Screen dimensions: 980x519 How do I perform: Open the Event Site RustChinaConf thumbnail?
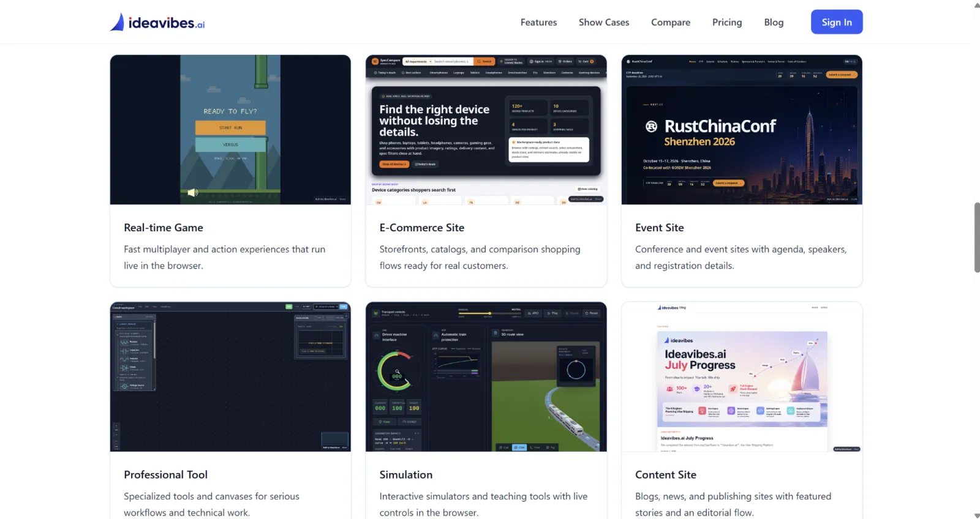(742, 130)
